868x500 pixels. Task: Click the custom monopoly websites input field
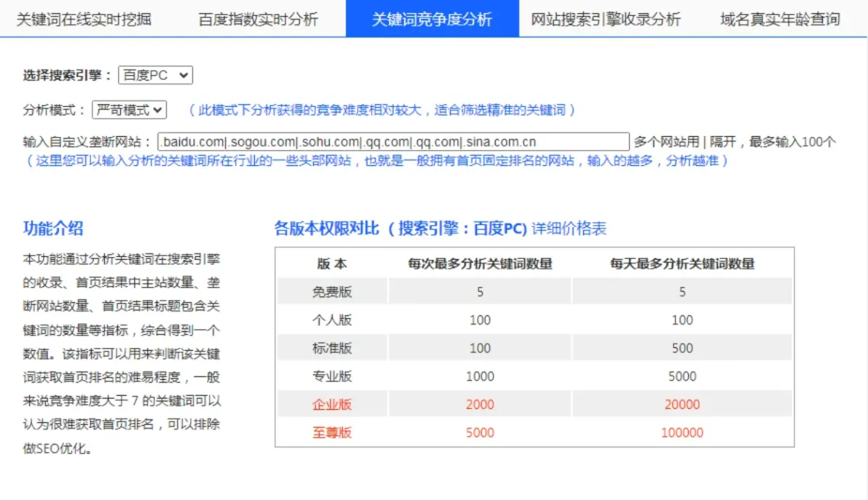click(x=394, y=142)
